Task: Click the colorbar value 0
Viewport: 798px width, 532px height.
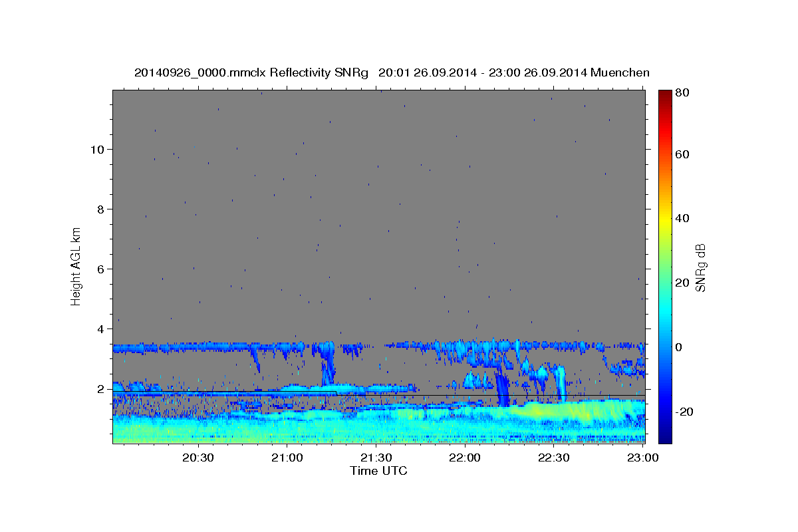Action: tap(680, 347)
